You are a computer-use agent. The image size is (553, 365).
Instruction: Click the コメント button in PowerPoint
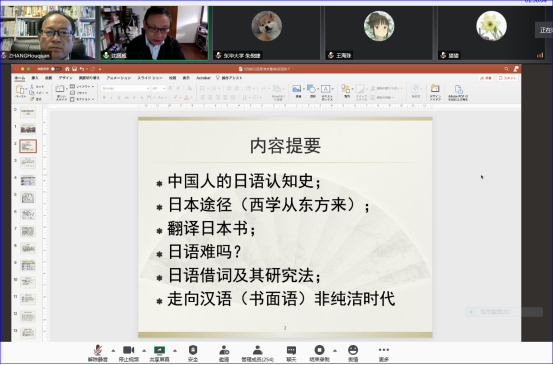point(507,78)
